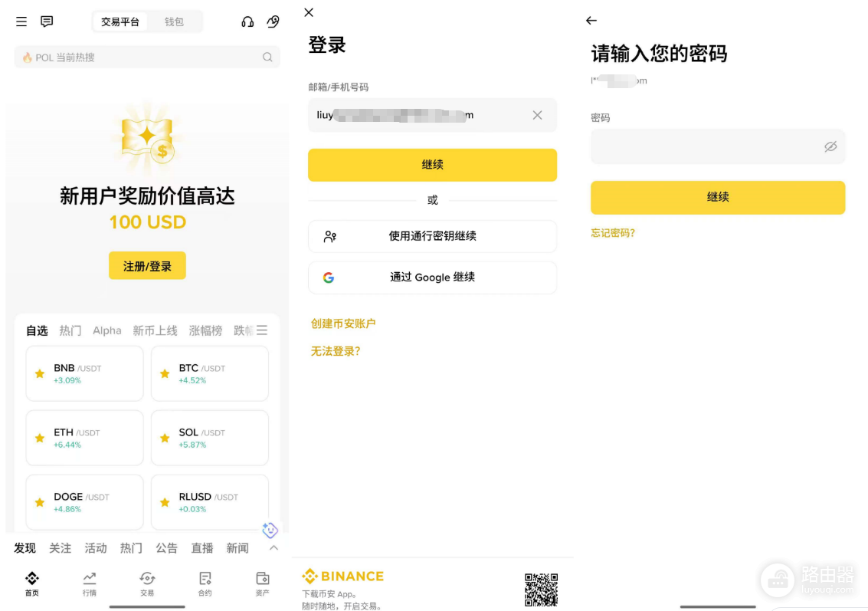Focus the 邮箱/手机号码 input field
This screenshot has width=868, height=611.
432,115
